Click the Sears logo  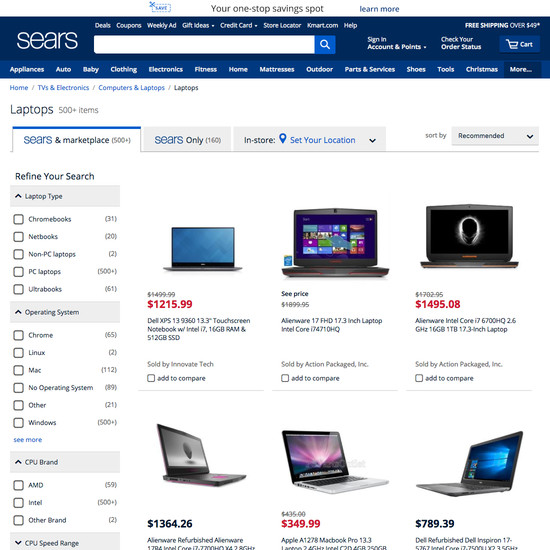(47, 40)
